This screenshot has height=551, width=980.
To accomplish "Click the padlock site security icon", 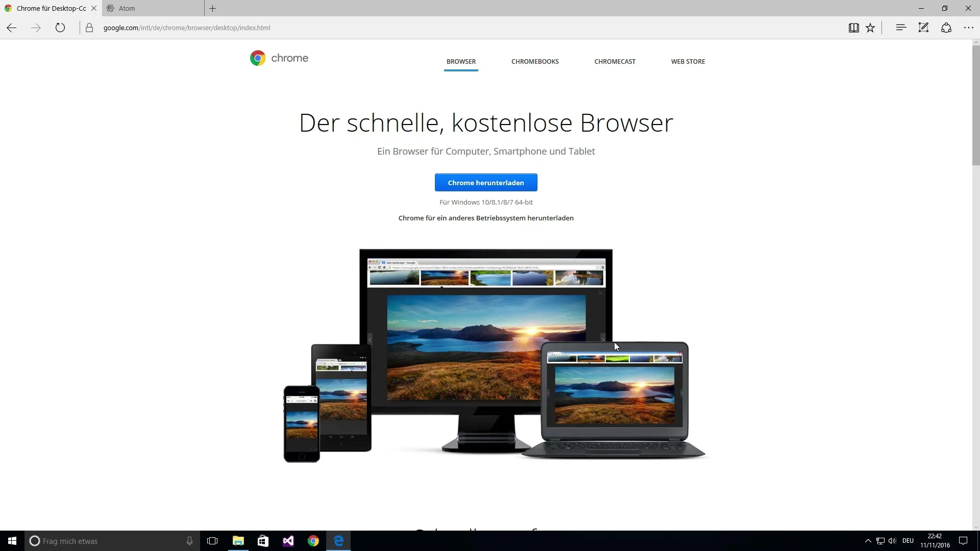I will (x=89, y=28).
